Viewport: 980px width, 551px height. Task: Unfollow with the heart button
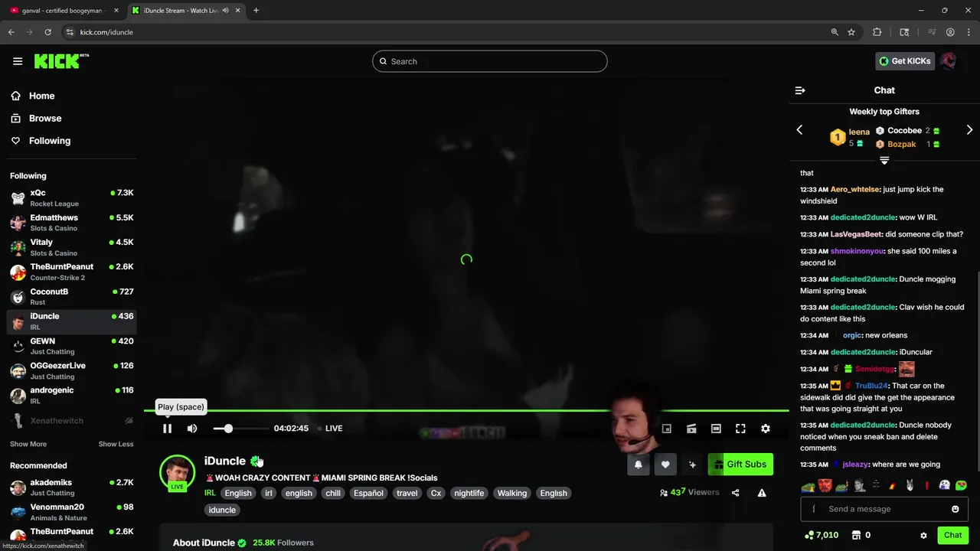(665, 465)
